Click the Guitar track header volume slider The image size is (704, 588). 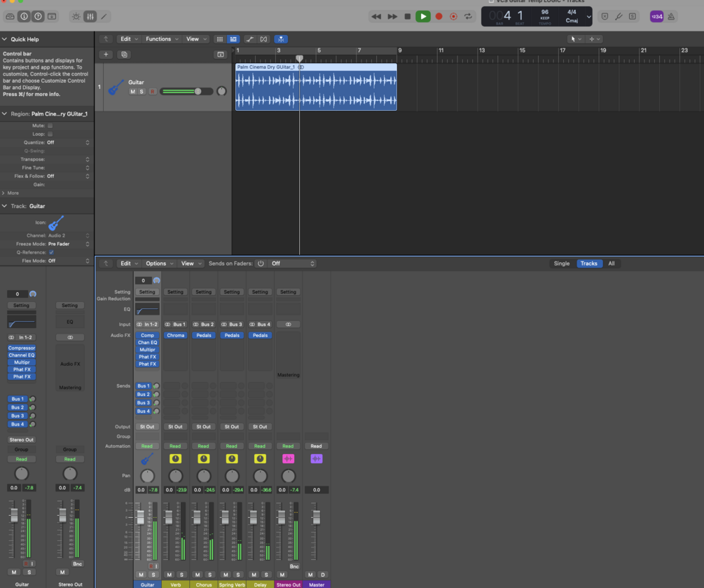[187, 91]
